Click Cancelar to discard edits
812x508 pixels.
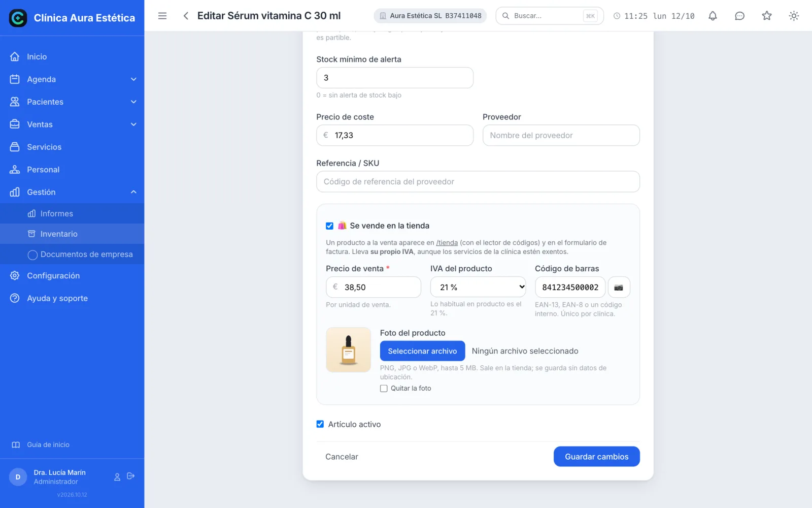tap(342, 457)
